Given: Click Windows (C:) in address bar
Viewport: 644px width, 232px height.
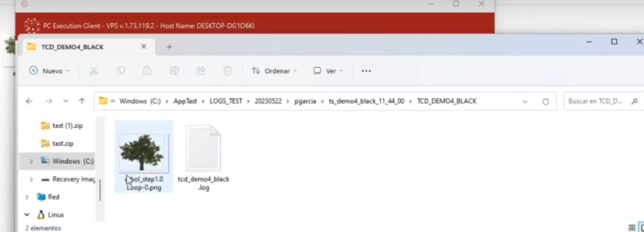Looking at the screenshot, I should pyautogui.click(x=140, y=101).
